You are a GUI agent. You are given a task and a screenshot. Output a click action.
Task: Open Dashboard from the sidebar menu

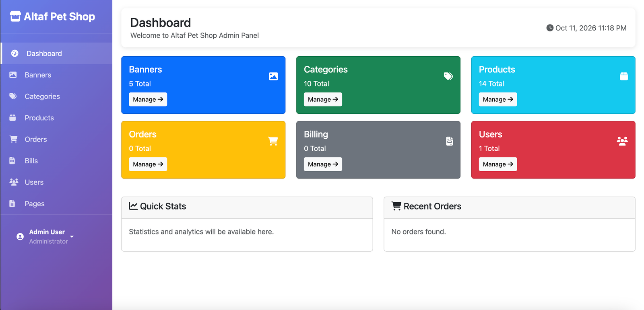click(57, 53)
